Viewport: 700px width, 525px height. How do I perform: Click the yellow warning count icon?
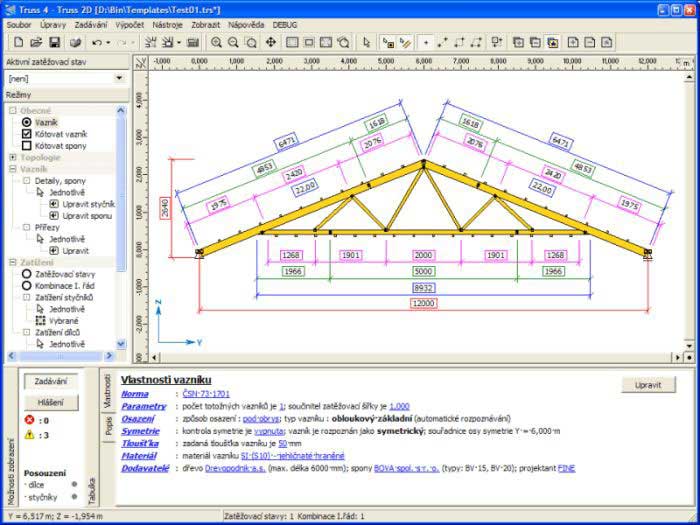(30, 435)
